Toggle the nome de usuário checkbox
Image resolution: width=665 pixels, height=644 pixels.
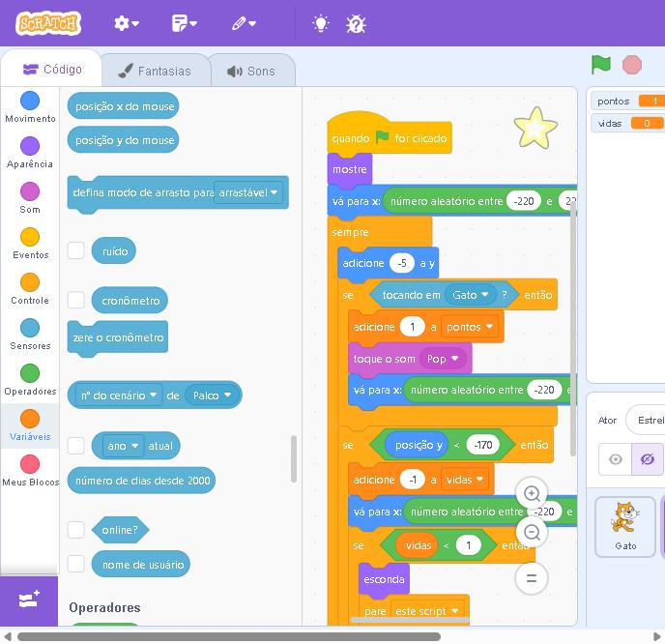click(76, 565)
